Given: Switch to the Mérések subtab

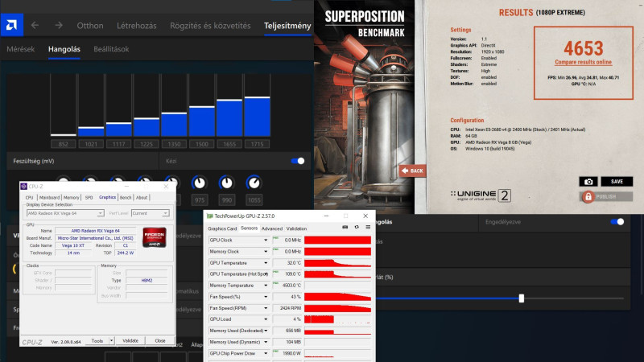Looking at the screenshot, I should 21,49.
